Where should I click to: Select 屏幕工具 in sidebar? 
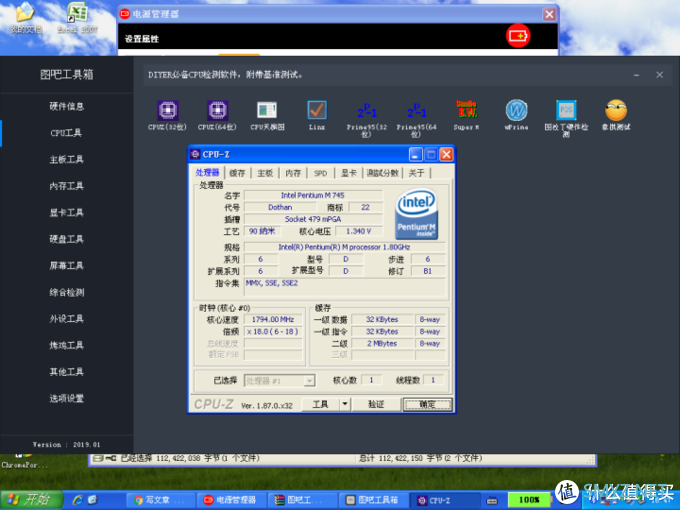click(x=66, y=265)
